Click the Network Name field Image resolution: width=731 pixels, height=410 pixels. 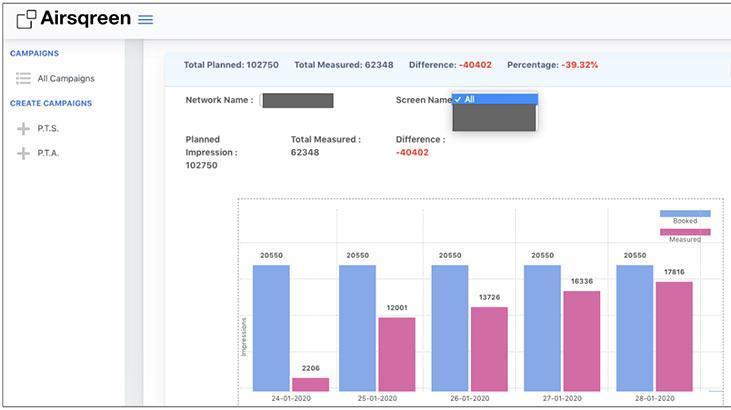point(297,100)
